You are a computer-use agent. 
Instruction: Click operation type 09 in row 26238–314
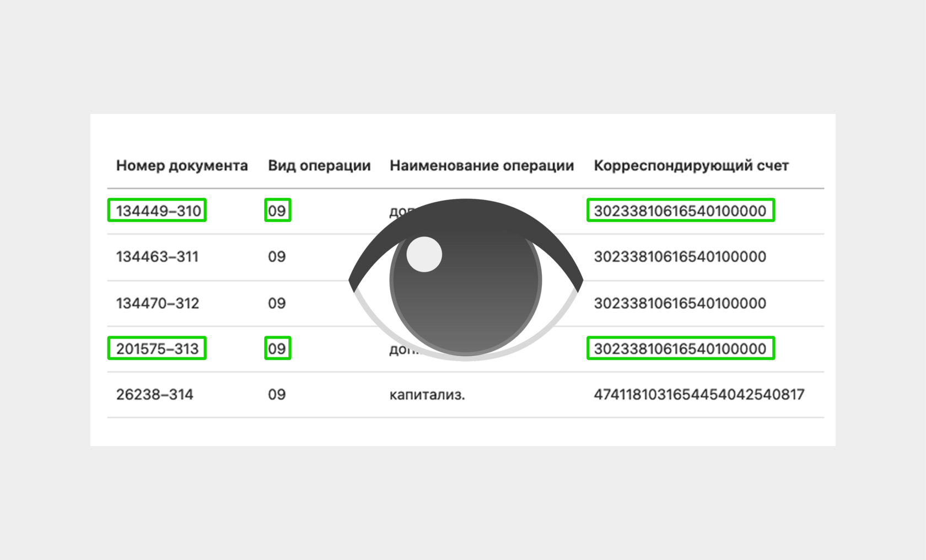point(277,395)
